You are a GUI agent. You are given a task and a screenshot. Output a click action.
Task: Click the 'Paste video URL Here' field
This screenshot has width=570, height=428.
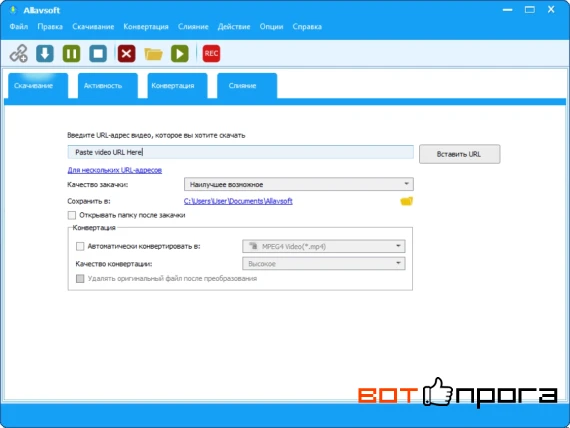click(x=240, y=152)
